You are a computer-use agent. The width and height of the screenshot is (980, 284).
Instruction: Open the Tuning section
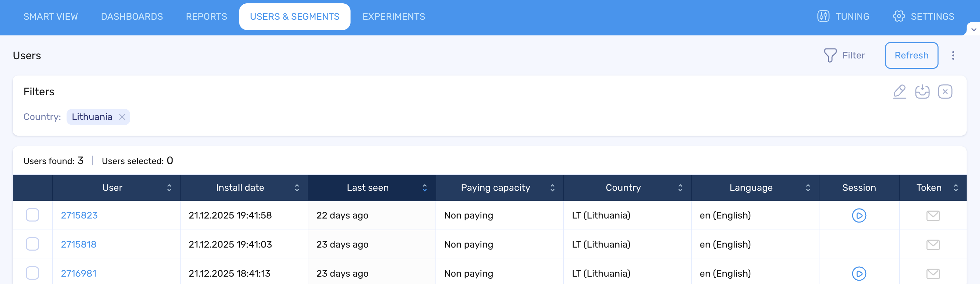[x=844, y=17]
